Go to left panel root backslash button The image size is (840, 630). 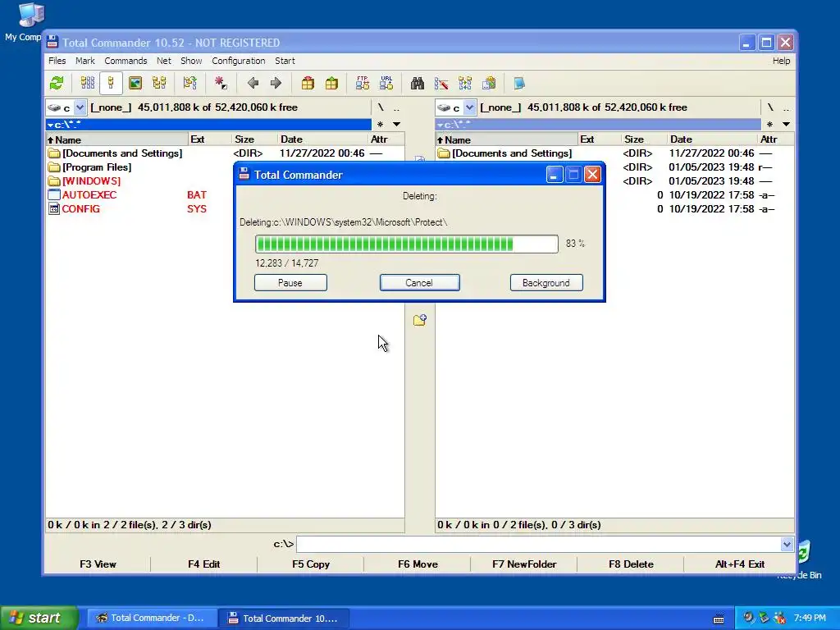(x=381, y=107)
